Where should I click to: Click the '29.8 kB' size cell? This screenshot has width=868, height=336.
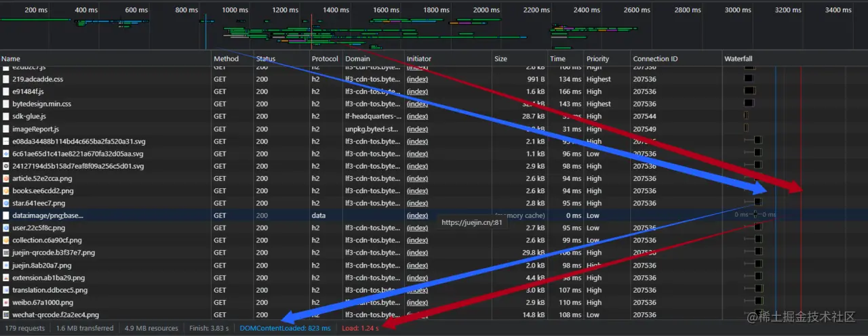pos(533,253)
